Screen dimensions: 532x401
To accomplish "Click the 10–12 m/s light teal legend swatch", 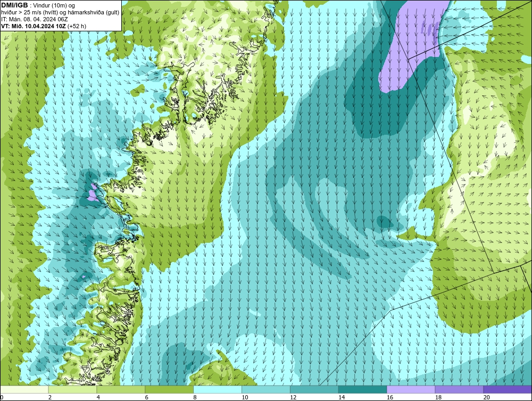I will point(266,389).
